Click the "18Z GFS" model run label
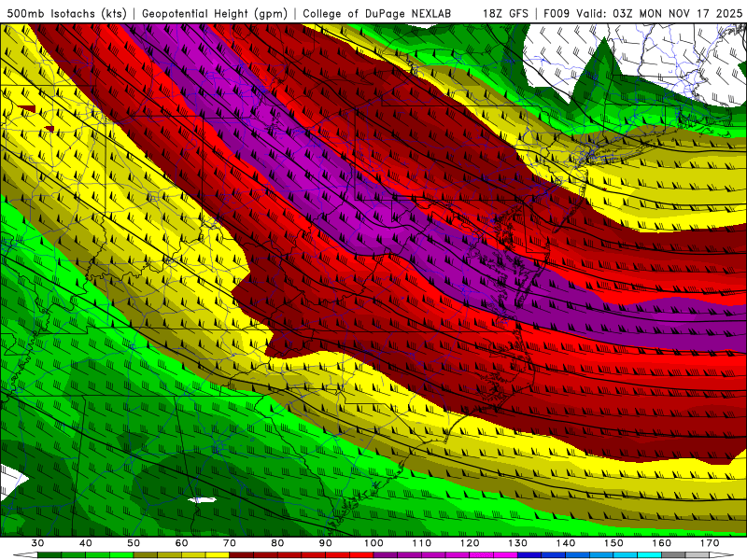 [x=505, y=13]
